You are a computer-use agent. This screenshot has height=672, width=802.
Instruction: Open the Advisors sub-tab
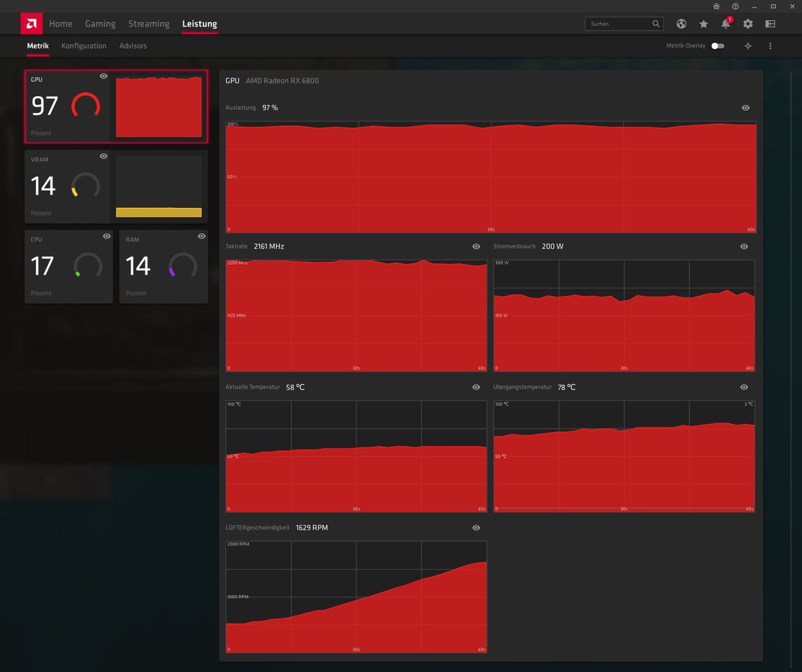(x=133, y=45)
